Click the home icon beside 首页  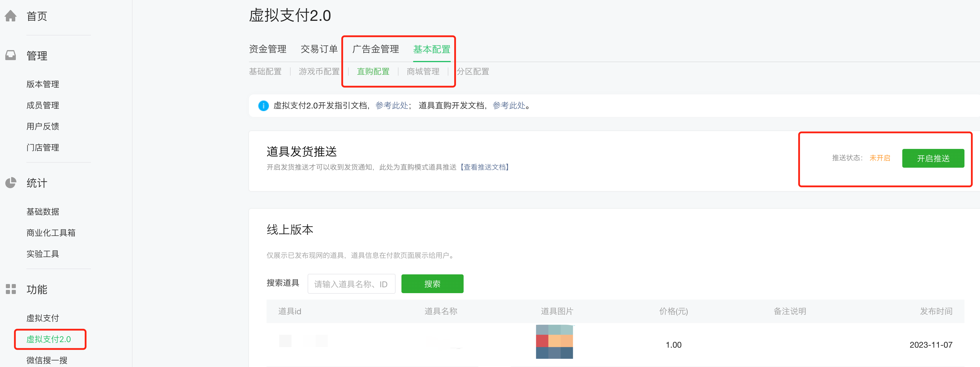coord(11,16)
